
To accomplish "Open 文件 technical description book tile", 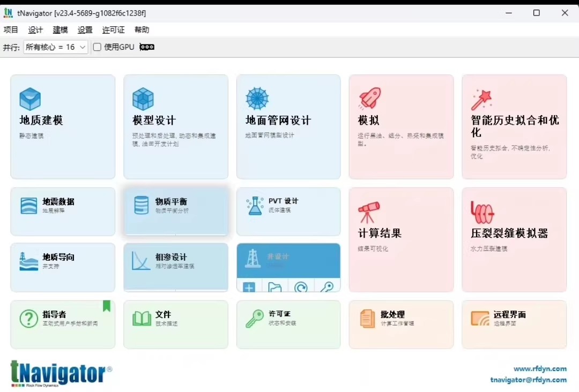I will (176, 325).
